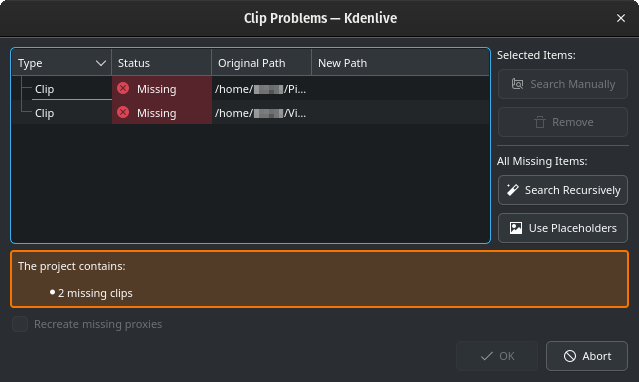
Task: Select the first Clip tree row
Action: 251,88
